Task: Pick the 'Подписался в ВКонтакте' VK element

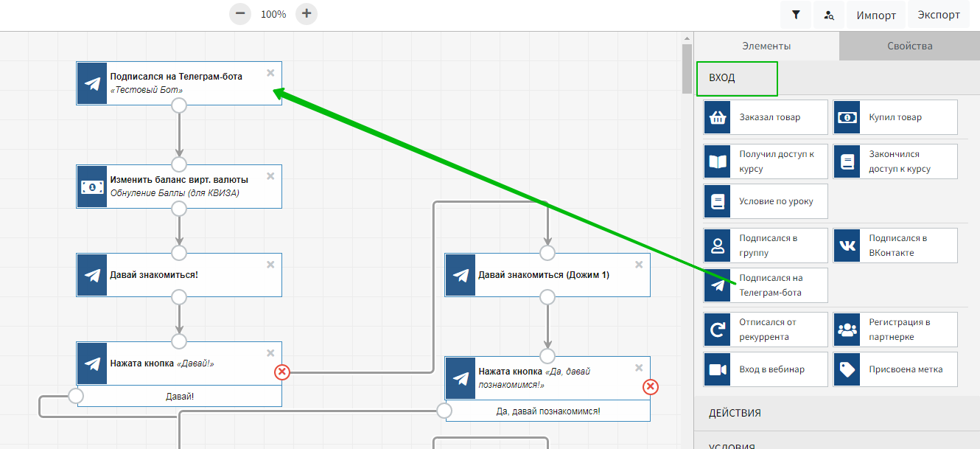Action: [x=895, y=246]
